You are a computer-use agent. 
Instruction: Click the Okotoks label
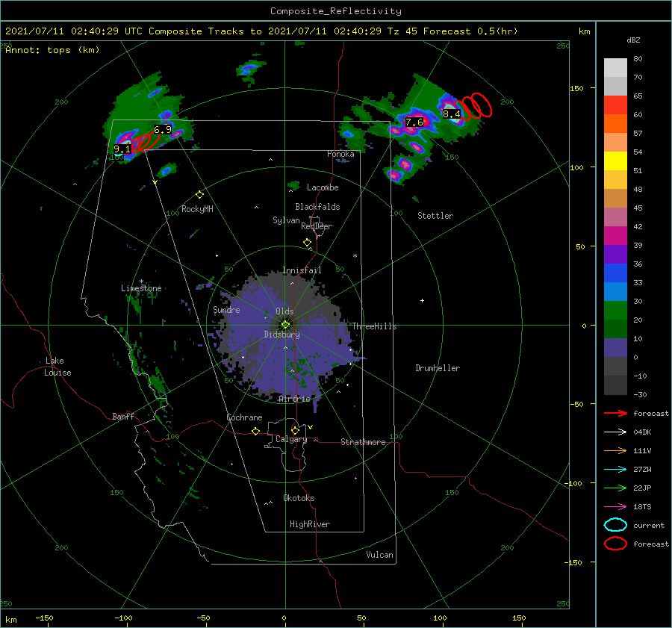[x=299, y=498]
